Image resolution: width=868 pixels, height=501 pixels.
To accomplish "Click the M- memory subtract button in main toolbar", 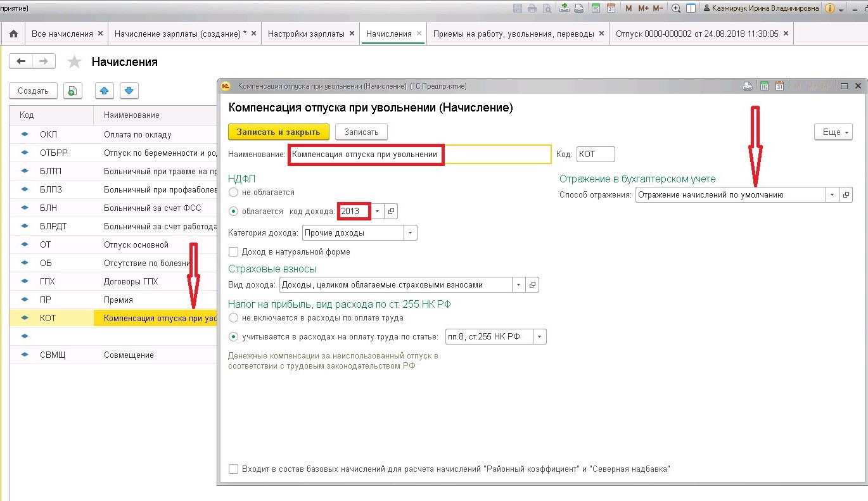I will pos(658,8).
